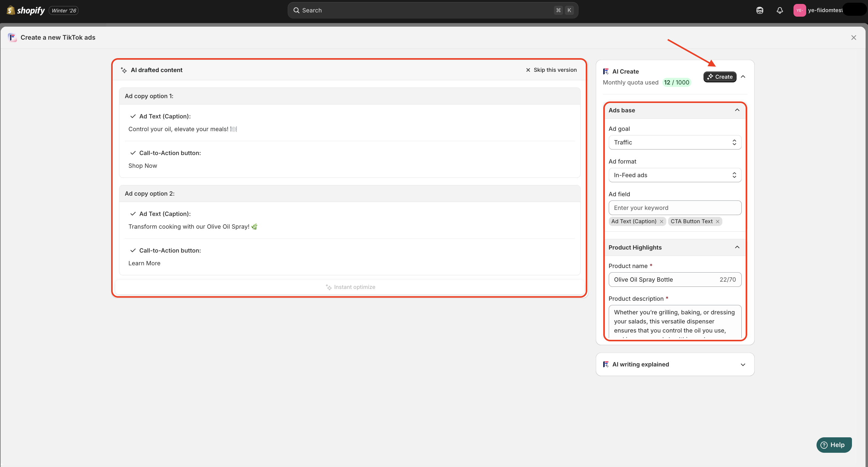This screenshot has height=467, width=868.
Task: Toggle Call-to-Action button checkmark in option 1
Action: [133, 153]
